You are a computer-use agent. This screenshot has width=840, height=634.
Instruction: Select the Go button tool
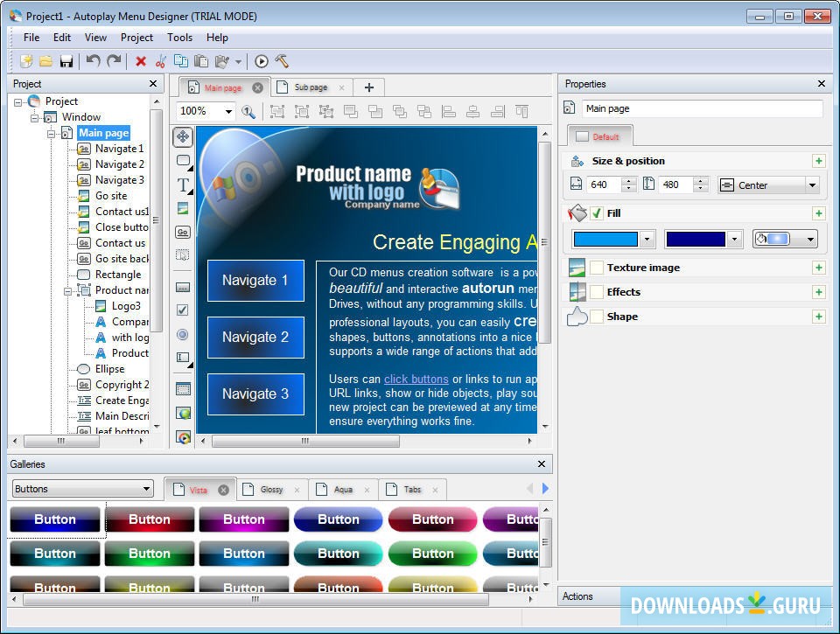183,232
